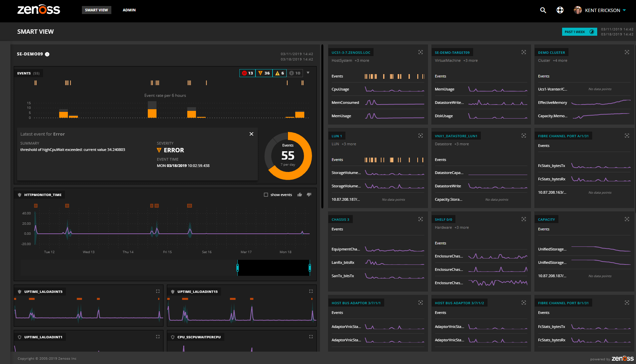Viewport: 636px width, 364px height.
Task: Toggle the error events filter showing 36
Action: click(x=264, y=73)
